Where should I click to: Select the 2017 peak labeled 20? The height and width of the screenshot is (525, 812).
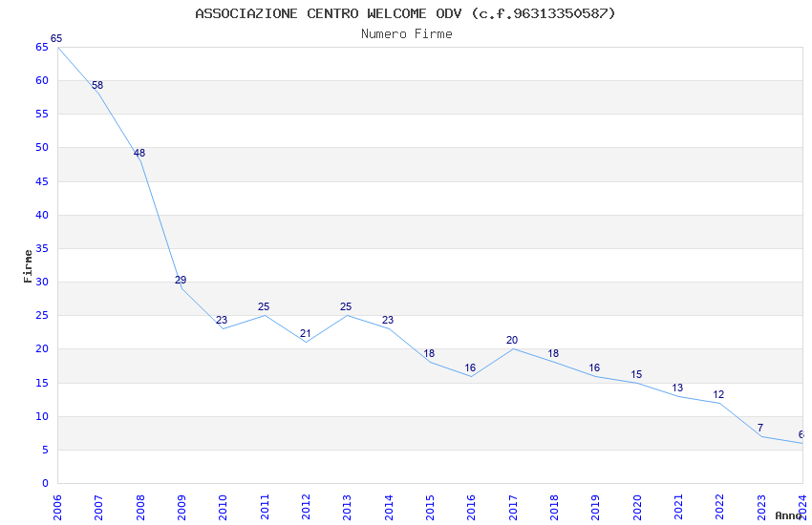pos(512,341)
